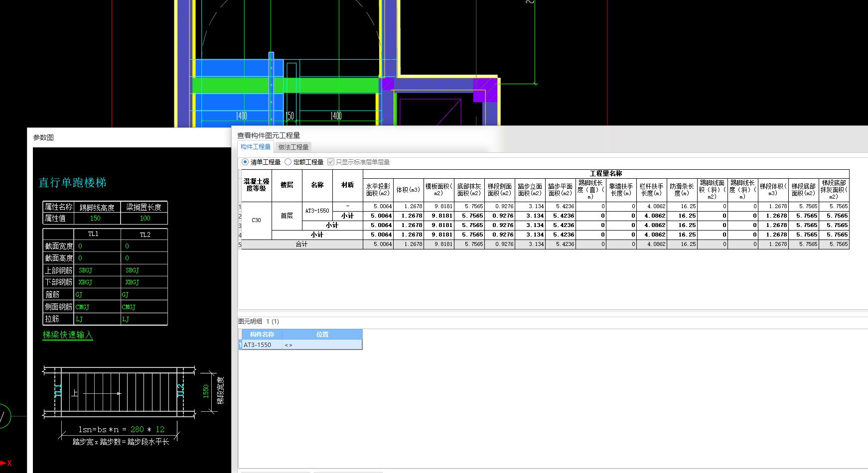Click the TL2 拉筋 LJ cell
This screenshot has width=868, height=473.
145,319
